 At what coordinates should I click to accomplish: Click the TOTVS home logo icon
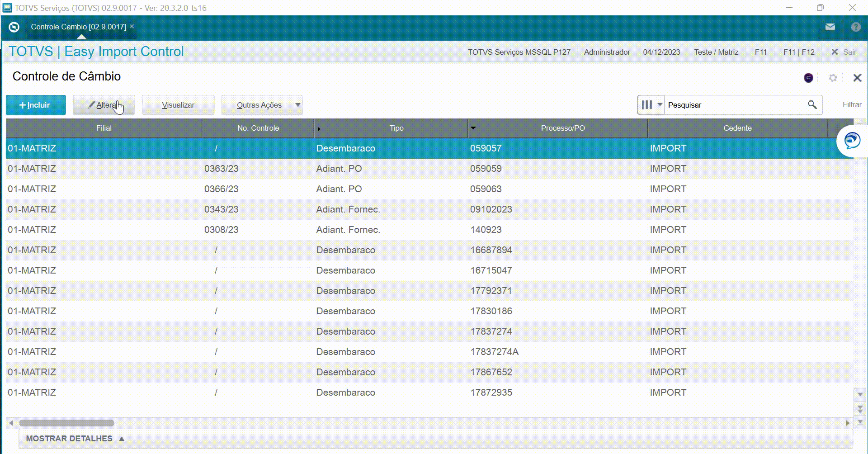[x=14, y=27]
